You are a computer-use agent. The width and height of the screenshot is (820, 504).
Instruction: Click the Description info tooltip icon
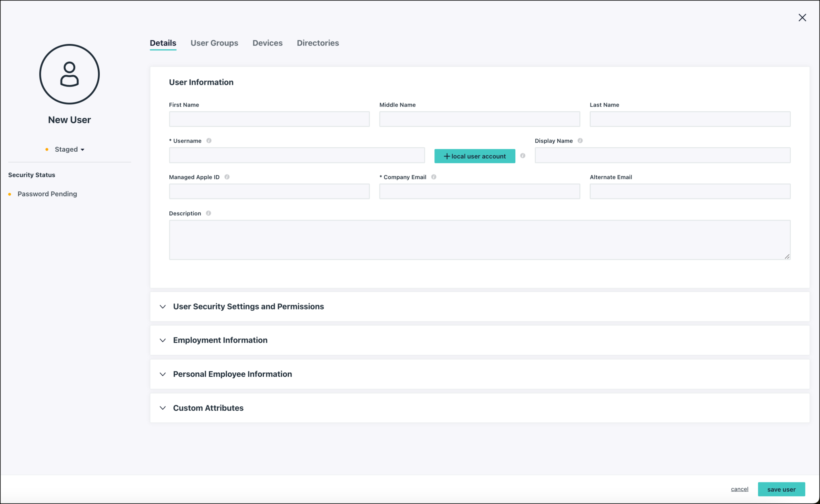click(x=208, y=213)
